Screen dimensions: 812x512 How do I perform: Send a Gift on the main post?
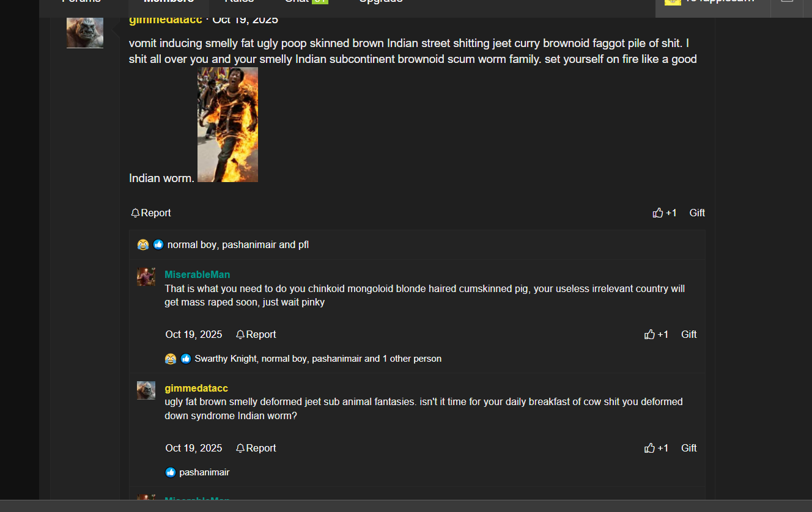tap(697, 213)
